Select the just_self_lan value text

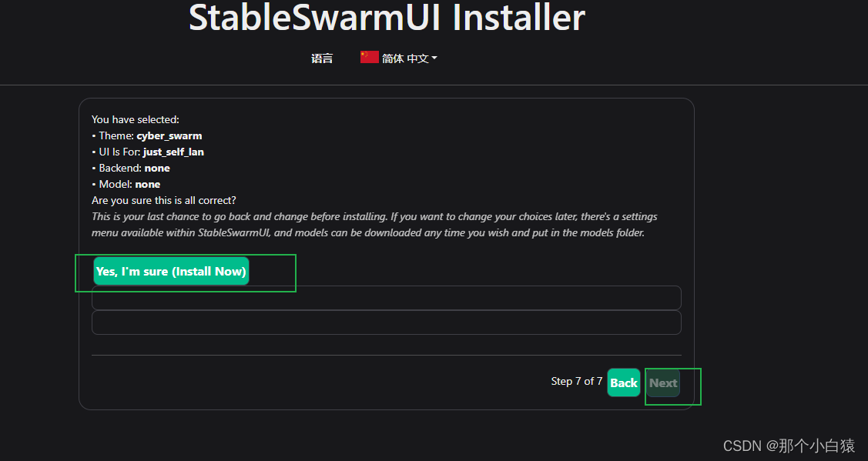tap(173, 152)
